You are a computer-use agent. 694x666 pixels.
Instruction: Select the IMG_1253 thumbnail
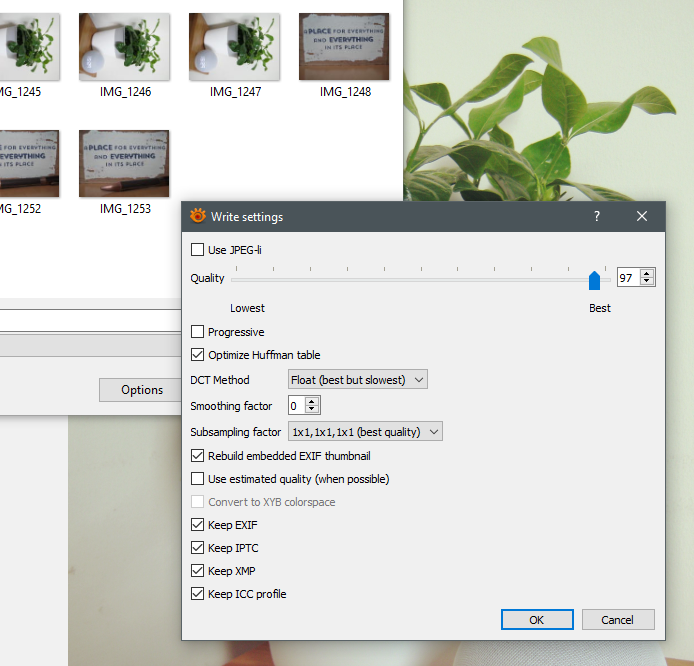[124, 163]
